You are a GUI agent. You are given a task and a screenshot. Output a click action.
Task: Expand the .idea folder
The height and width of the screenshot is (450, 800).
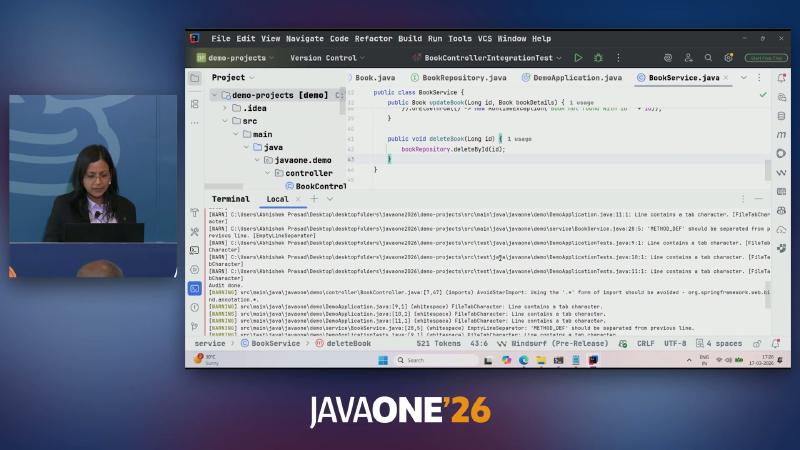(x=225, y=108)
